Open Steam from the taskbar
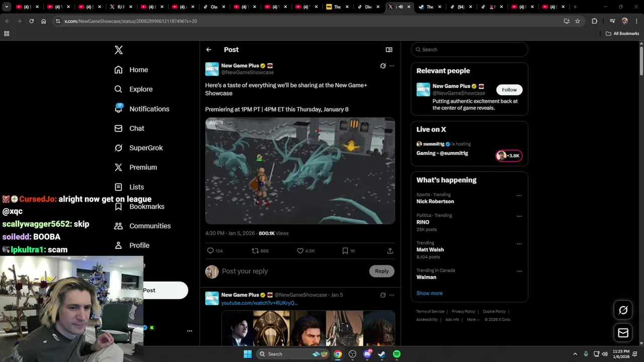The width and height of the screenshot is (644, 362). click(x=382, y=354)
